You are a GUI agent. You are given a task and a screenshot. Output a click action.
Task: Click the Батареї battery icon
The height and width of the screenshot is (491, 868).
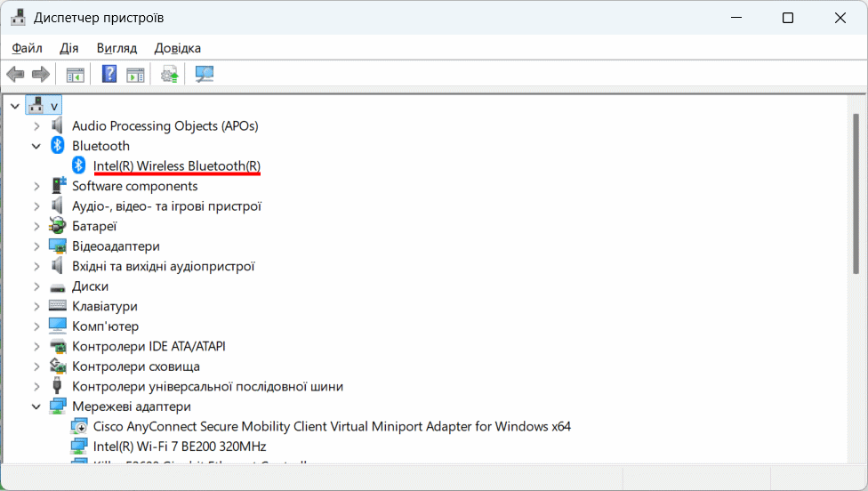pyautogui.click(x=58, y=226)
